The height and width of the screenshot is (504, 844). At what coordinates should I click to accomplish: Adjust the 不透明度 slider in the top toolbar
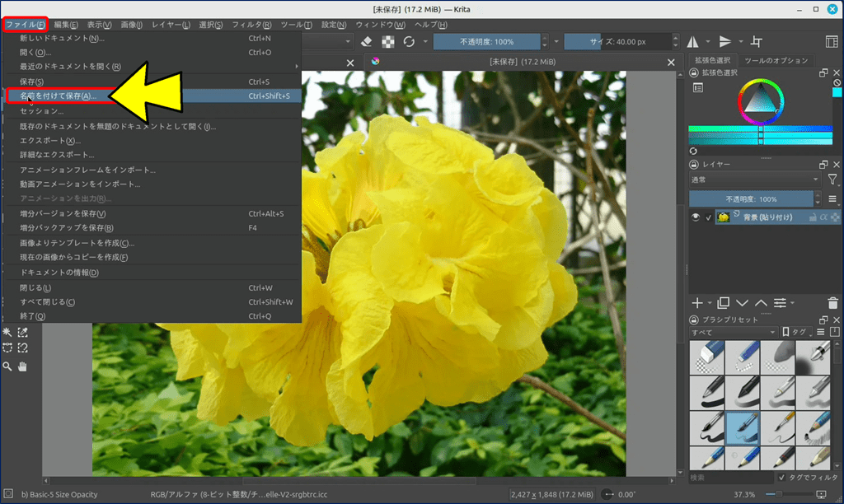(x=486, y=41)
